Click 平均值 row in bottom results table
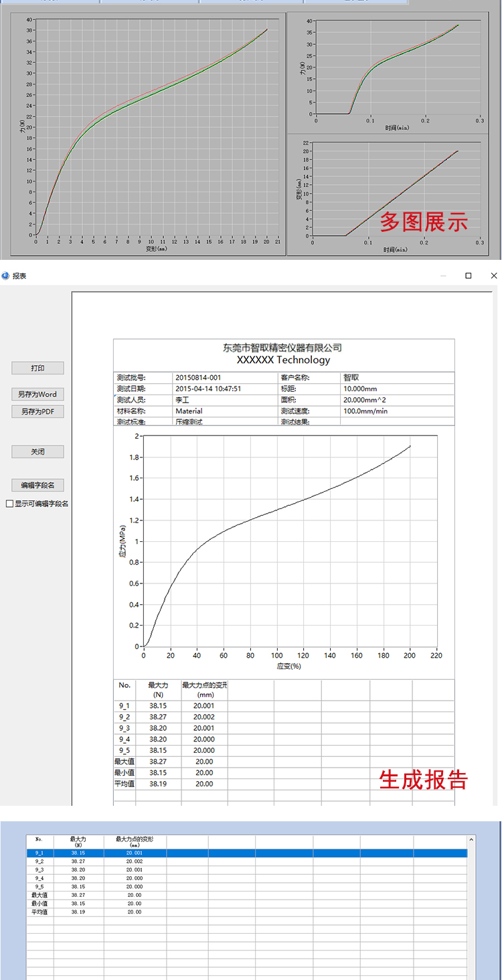Viewport: 502px width, 980px height. click(x=39, y=912)
